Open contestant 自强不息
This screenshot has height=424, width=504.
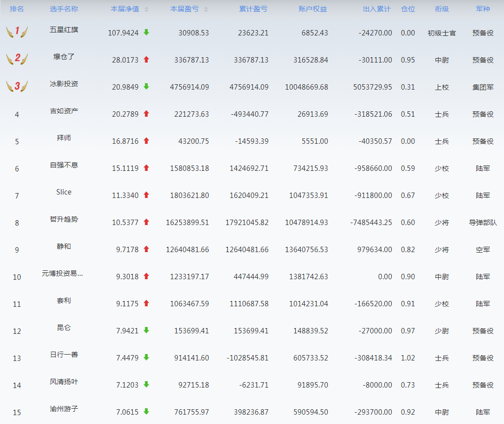point(64,165)
